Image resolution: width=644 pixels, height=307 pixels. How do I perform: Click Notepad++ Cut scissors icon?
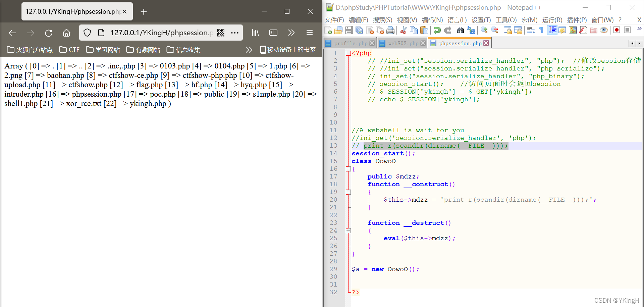pyautogui.click(x=404, y=31)
